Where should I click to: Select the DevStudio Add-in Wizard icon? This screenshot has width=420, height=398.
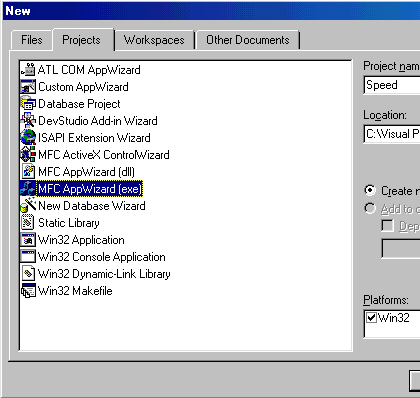click(x=28, y=121)
